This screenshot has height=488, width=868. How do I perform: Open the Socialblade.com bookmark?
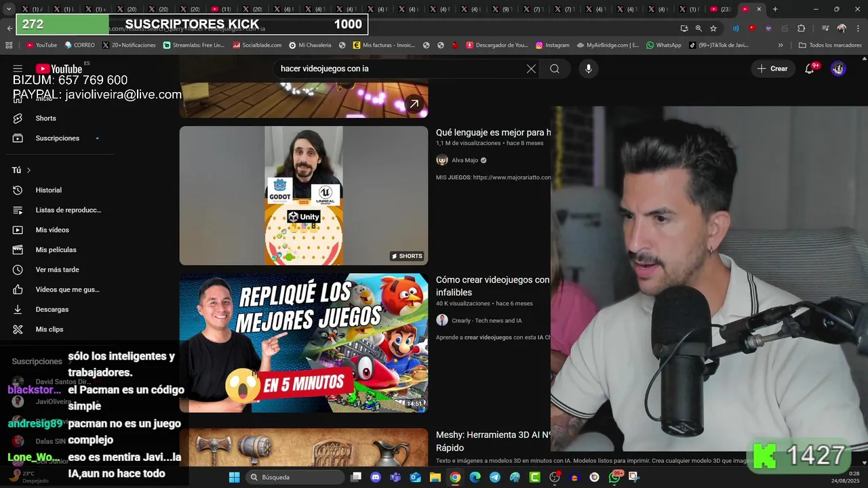257,45
